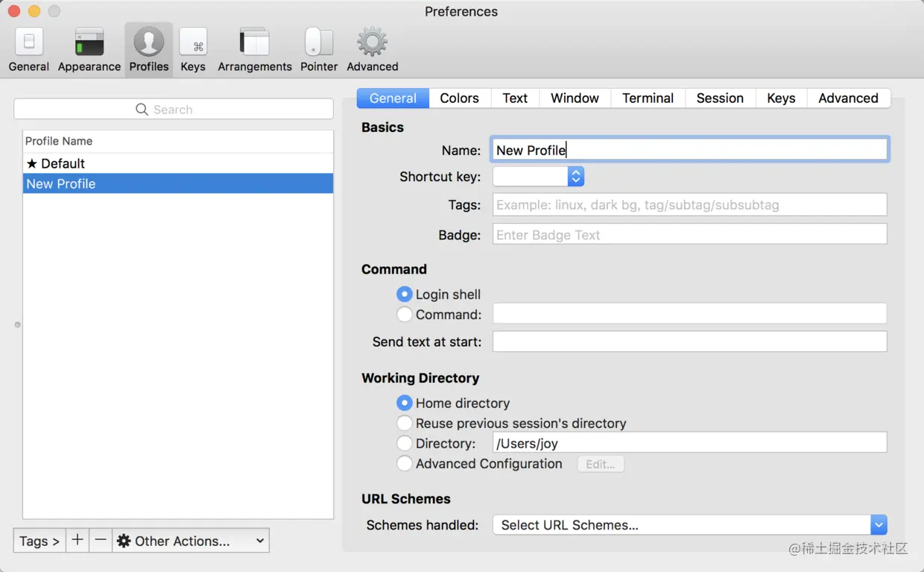The image size is (924, 572).
Task: Select the Directory radio button
Action: pos(405,444)
